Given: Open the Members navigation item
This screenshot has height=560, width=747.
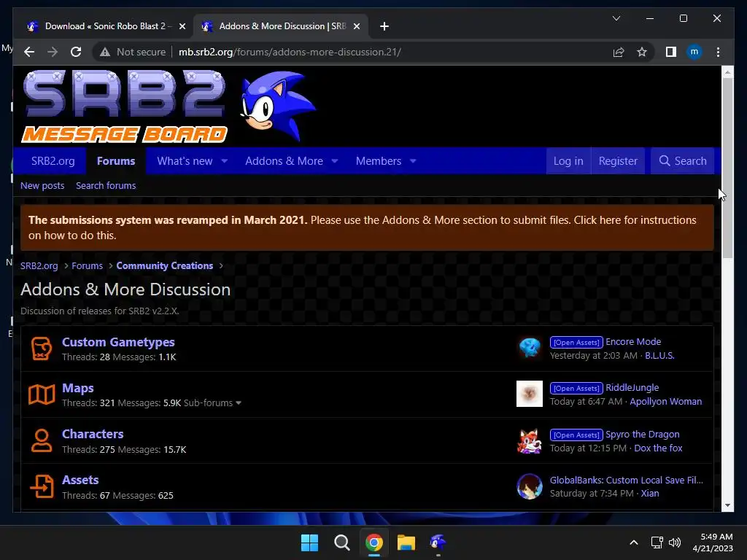Looking at the screenshot, I should pos(379,161).
